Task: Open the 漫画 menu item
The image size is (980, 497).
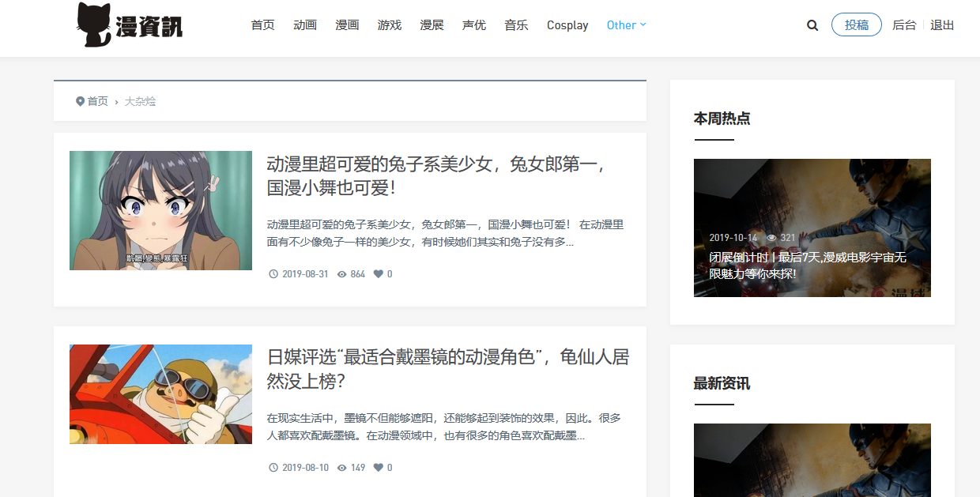Action: (347, 25)
